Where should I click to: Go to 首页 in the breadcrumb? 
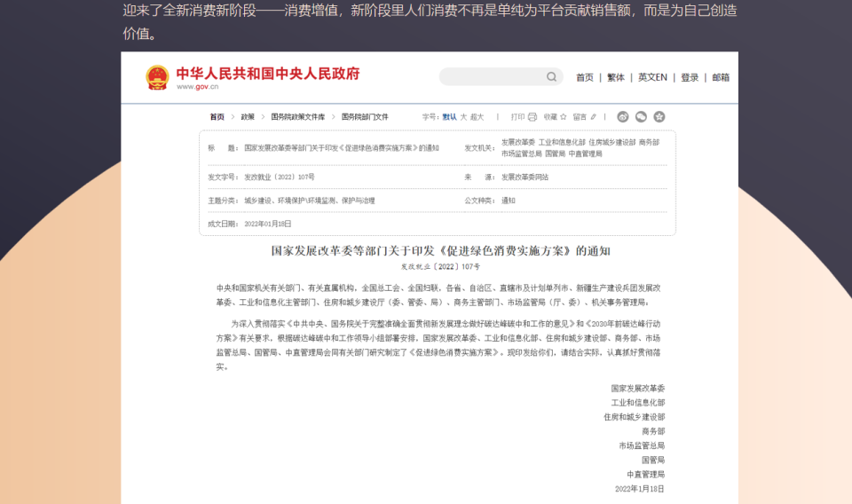coord(217,117)
